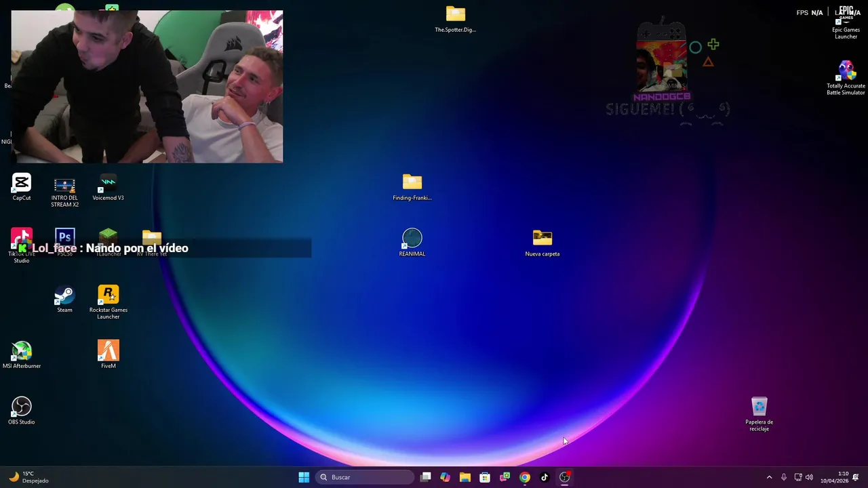Select the The.Spotter.Dig... folder
868x488 pixels.
click(456, 20)
